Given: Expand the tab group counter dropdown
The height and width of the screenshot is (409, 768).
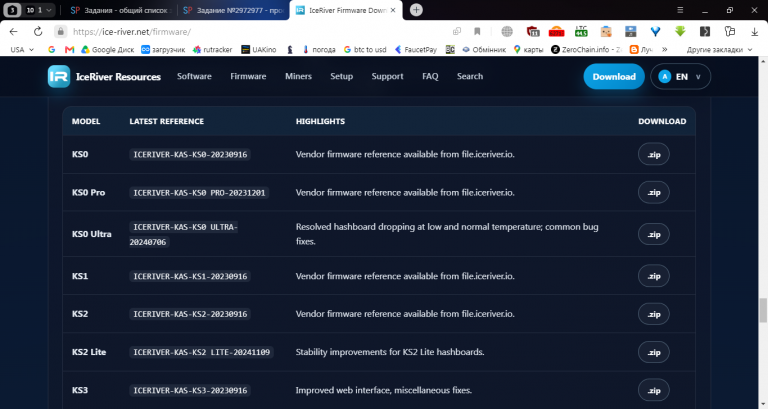Looking at the screenshot, I should [40, 10].
